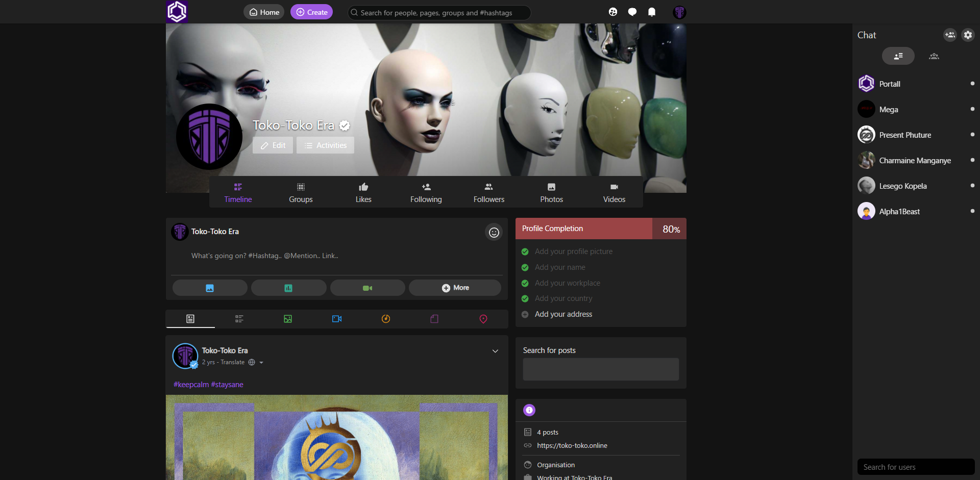Click Add your workplace item
The image size is (980, 480).
568,283
